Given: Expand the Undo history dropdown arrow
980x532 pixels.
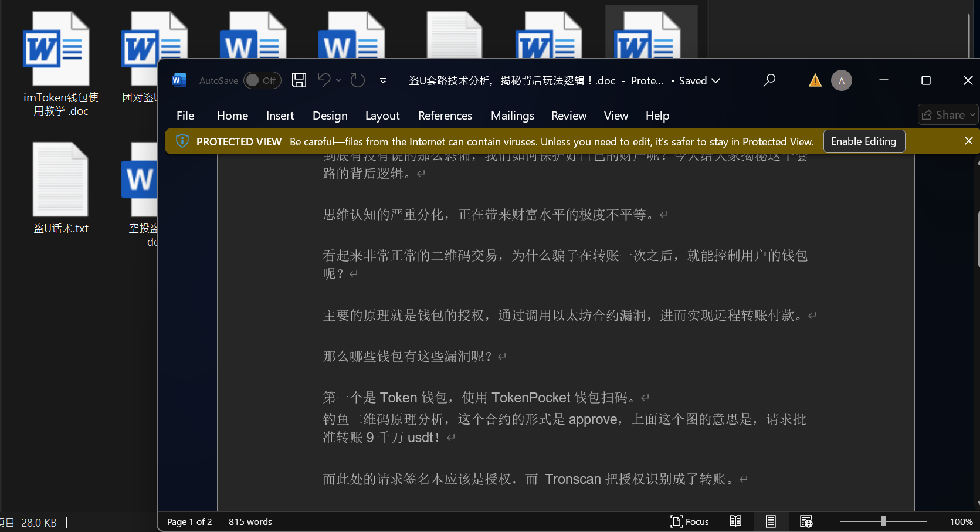Looking at the screenshot, I should [339, 80].
